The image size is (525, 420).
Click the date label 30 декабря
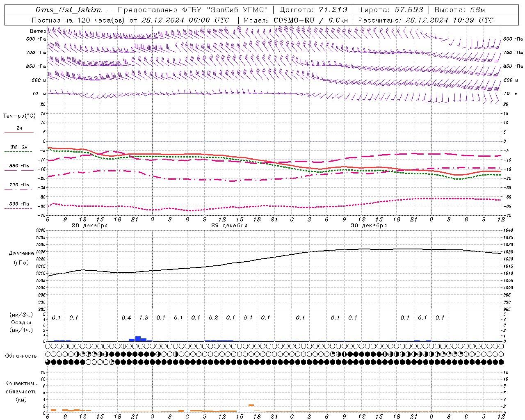pyautogui.click(x=369, y=226)
